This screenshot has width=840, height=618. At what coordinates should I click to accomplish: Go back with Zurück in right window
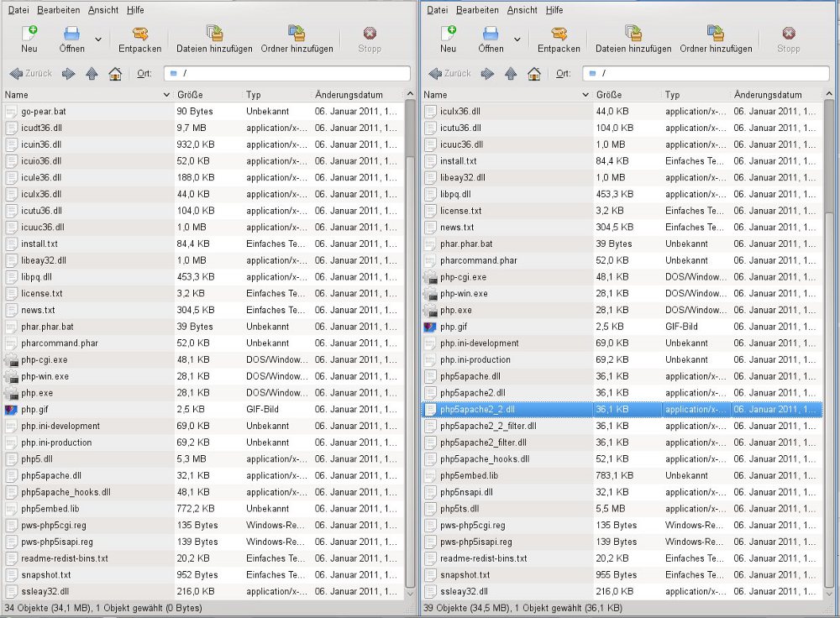[x=450, y=73]
